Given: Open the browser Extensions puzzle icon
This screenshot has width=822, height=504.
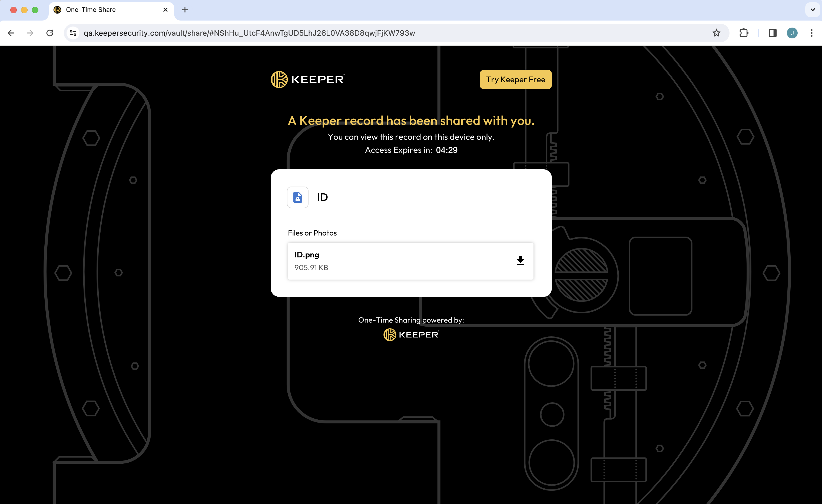Looking at the screenshot, I should coord(744,33).
